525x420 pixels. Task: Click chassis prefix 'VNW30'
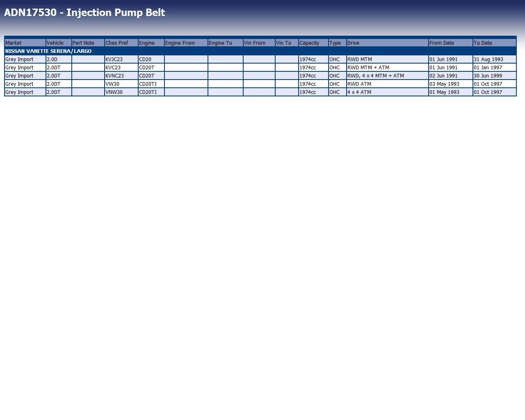[x=121, y=92]
